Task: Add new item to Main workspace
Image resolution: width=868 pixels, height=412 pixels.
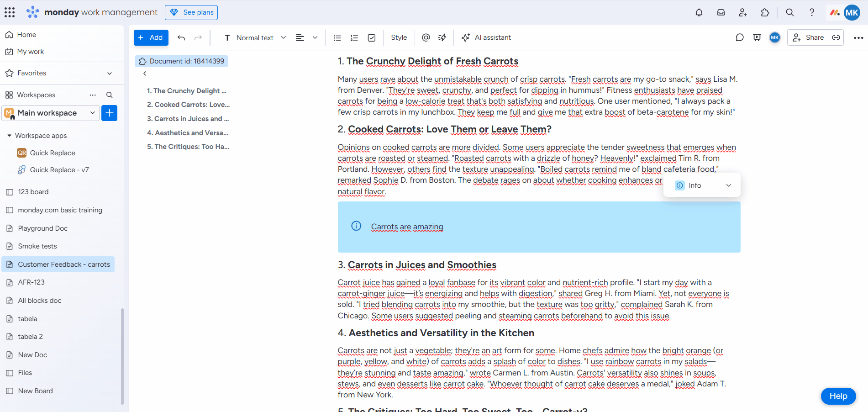Action: (x=110, y=113)
